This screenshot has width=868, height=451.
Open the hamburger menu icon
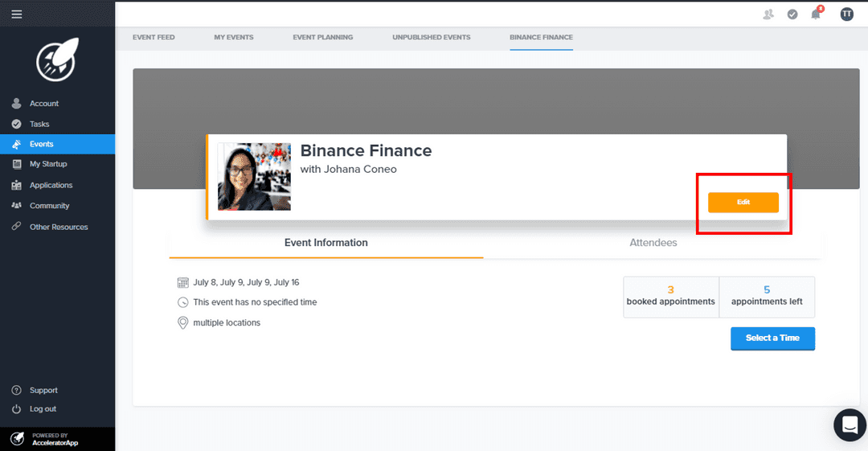click(17, 14)
